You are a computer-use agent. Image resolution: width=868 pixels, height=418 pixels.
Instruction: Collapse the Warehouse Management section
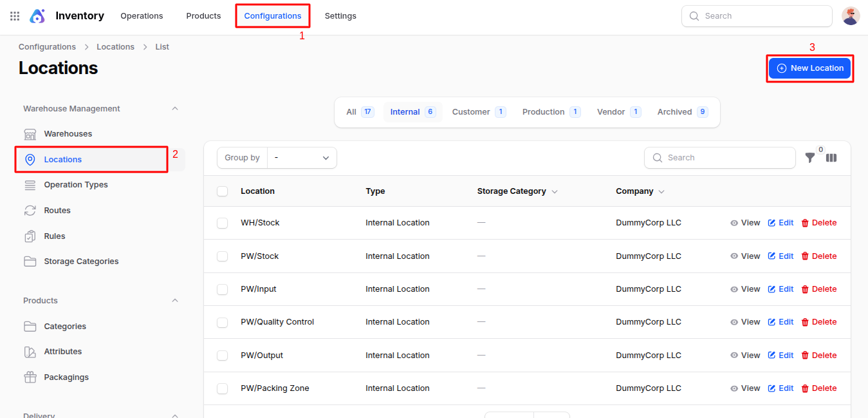175,109
